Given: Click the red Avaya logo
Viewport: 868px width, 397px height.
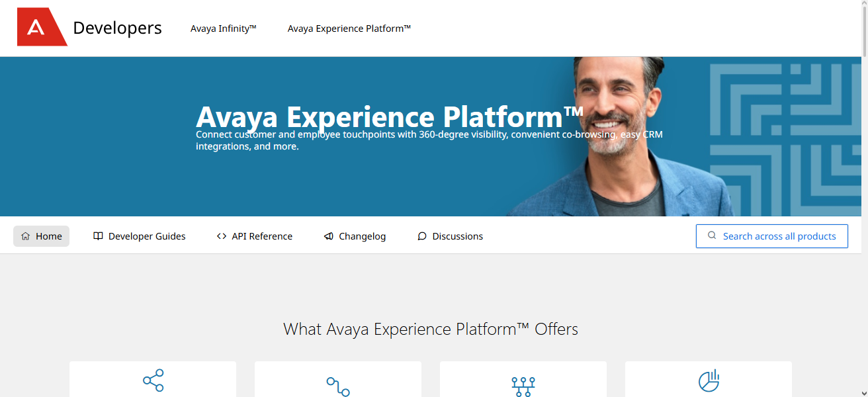Looking at the screenshot, I should (42, 27).
